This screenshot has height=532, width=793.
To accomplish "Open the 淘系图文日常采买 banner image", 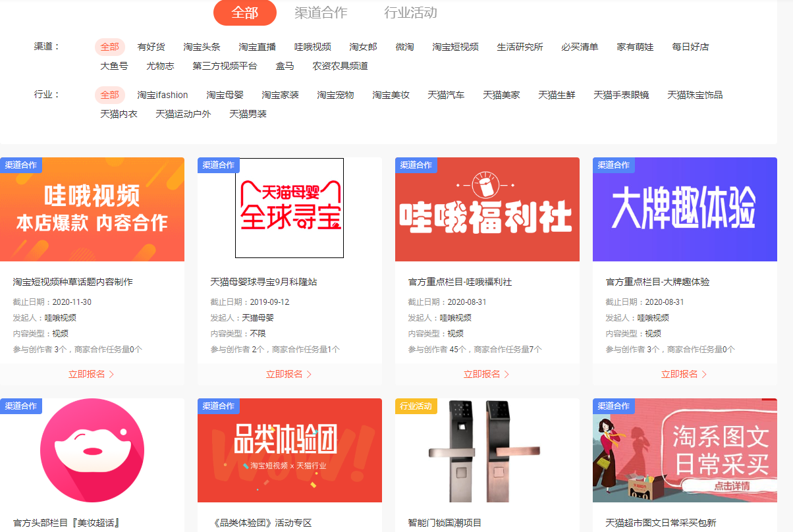I will click(x=685, y=450).
